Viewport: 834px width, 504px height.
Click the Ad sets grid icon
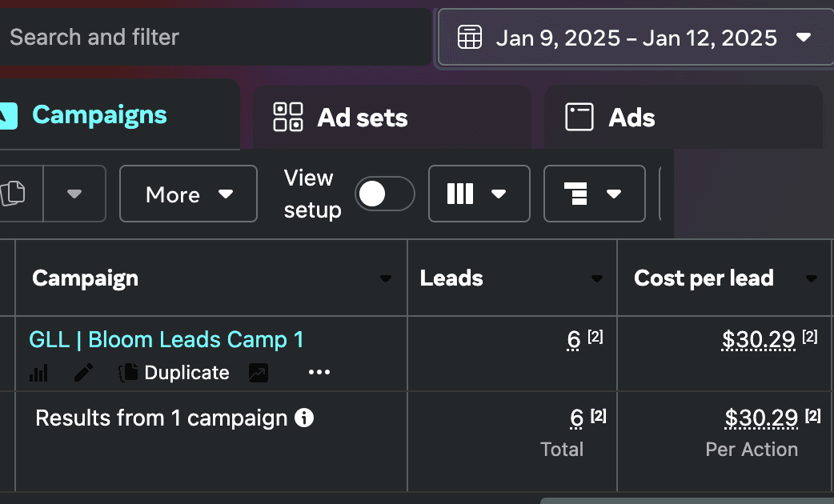pos(288,117)
